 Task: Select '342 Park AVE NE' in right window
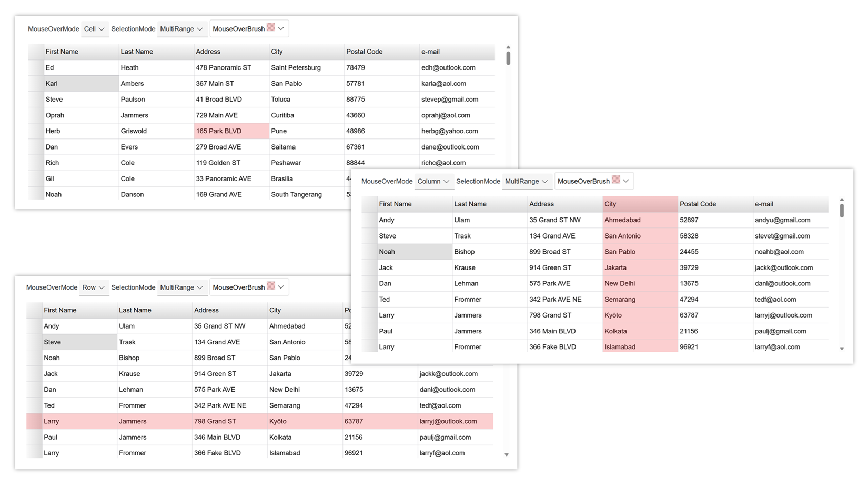point(565,299)
